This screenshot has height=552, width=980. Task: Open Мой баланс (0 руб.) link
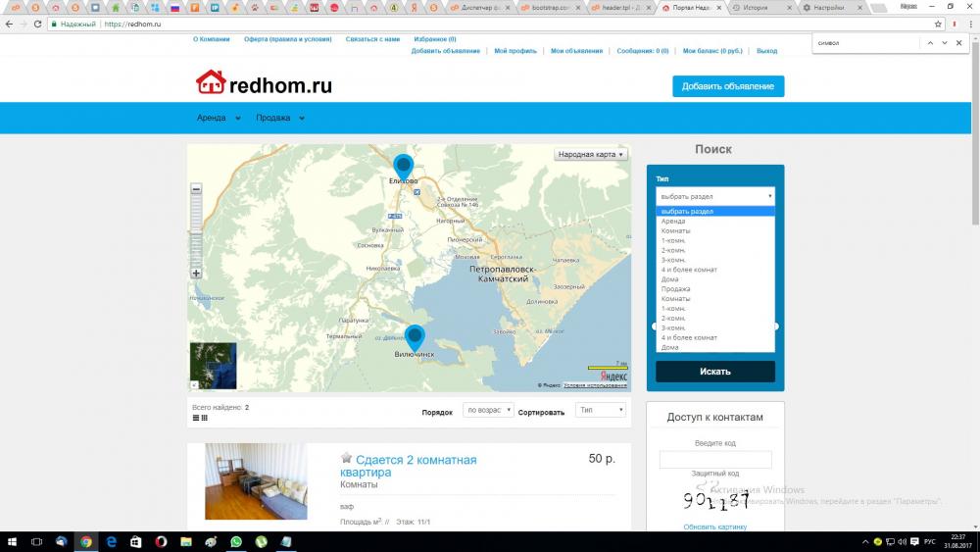(x=712, y=51)
